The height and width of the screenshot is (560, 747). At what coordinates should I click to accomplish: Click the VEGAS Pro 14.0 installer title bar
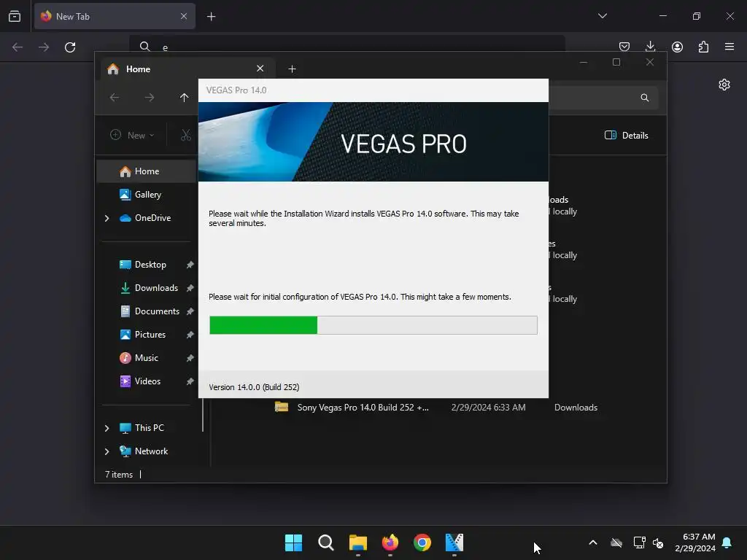pos(373,90)
